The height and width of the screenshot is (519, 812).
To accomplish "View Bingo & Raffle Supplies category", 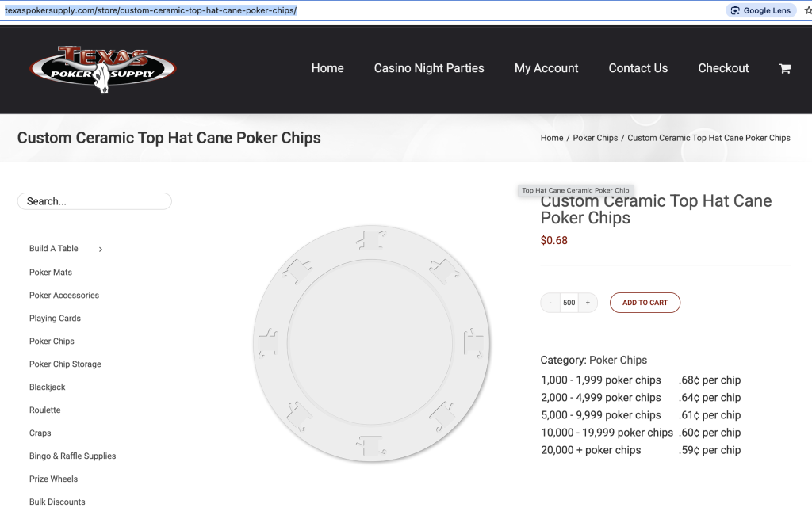I will click(72, 456).
